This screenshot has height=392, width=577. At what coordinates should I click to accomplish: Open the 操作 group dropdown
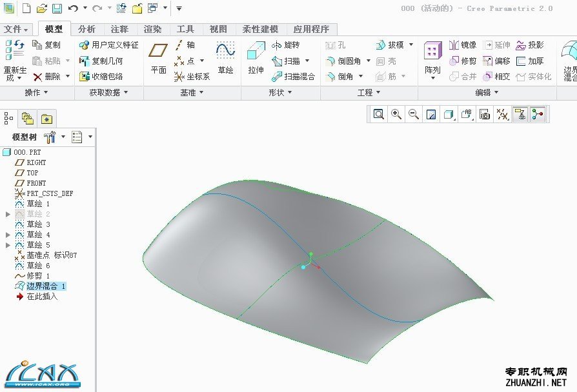(36, 93)
